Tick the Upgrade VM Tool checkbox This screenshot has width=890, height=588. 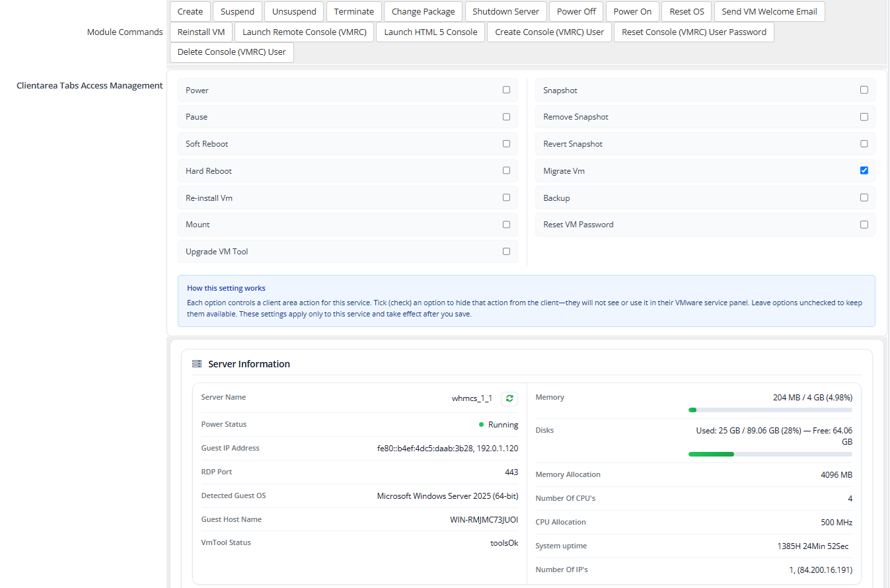(506, 251)
